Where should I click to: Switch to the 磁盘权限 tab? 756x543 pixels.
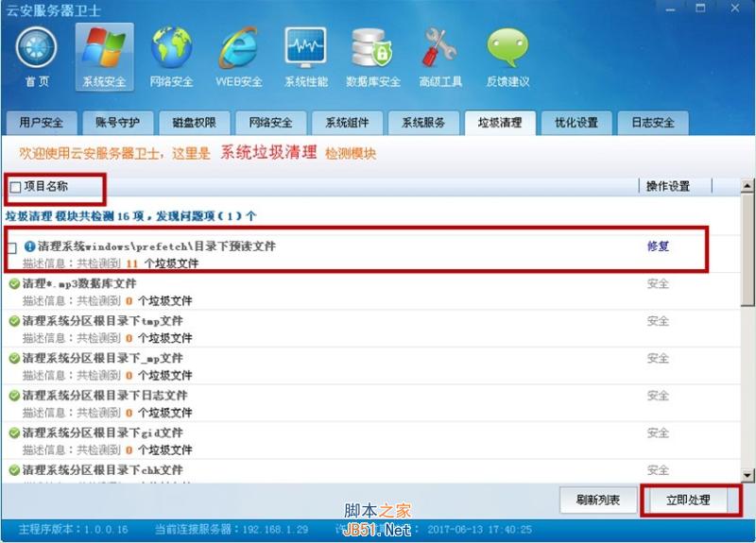pos(195,123)
